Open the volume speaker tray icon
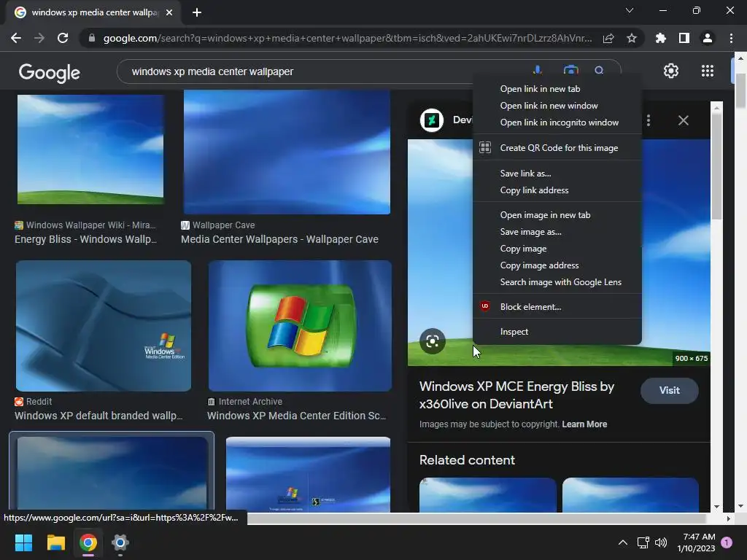The image size is (747, 560). [661, 542]
